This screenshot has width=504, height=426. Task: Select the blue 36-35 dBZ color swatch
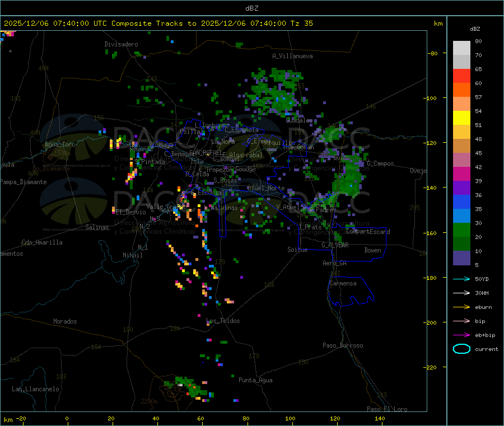[x=461, y=202]
